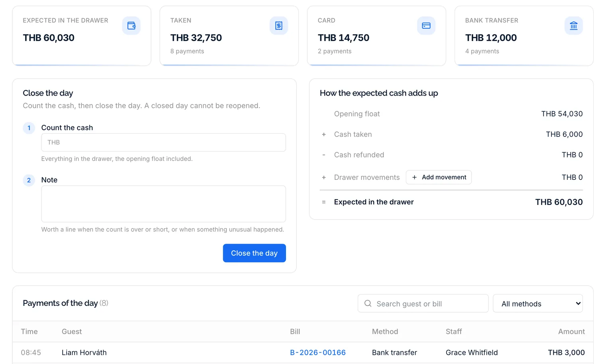The width and height of the screenshot is (606, 364).
Task: Click the Opening float value THB 54,030
Action: pyautogui.click(x=562, y=114)
